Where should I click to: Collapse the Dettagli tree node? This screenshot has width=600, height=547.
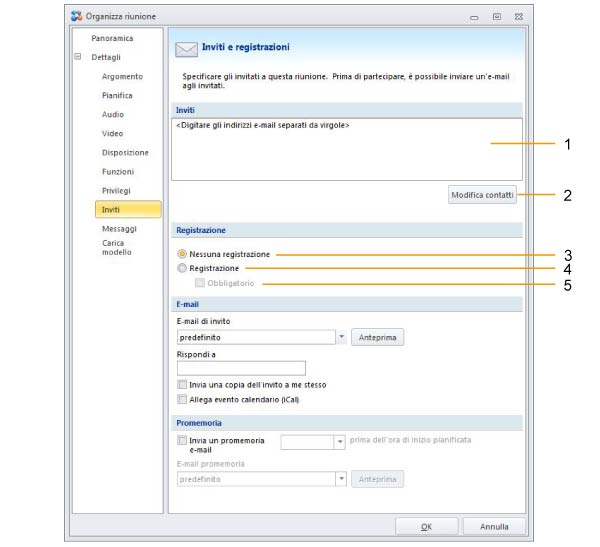(78, 57)
